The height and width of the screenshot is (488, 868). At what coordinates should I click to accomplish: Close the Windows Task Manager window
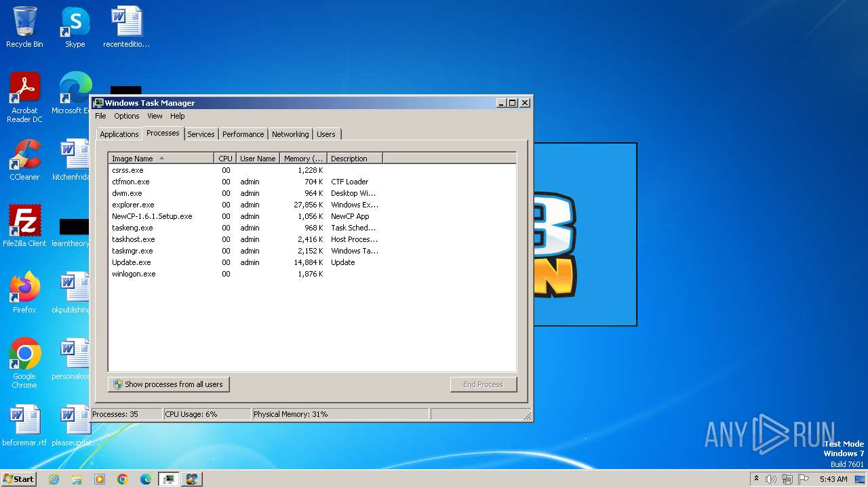pos(525,103)
